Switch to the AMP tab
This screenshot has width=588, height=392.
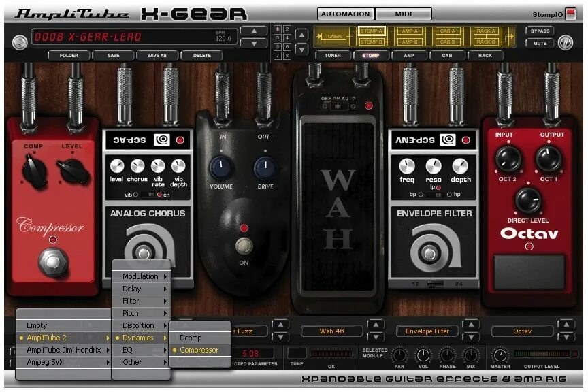coord(409,56)
